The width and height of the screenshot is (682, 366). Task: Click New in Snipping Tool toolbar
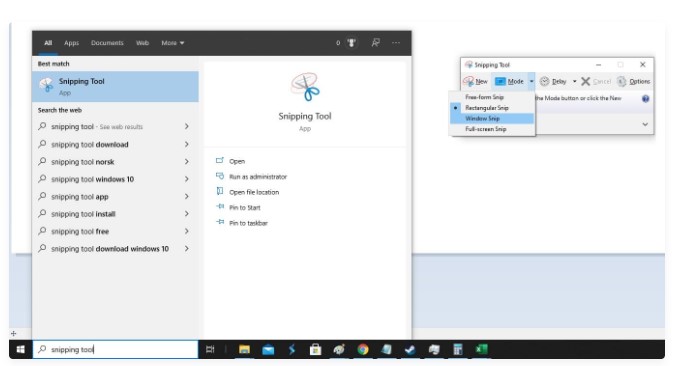coord(475,81)
